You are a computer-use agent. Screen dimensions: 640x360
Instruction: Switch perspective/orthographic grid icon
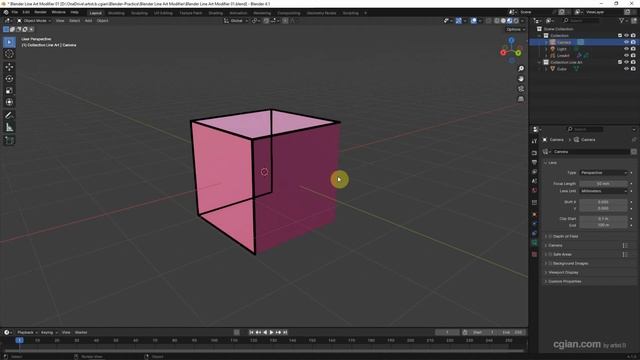pyautogui.click(x=521, y=99)
